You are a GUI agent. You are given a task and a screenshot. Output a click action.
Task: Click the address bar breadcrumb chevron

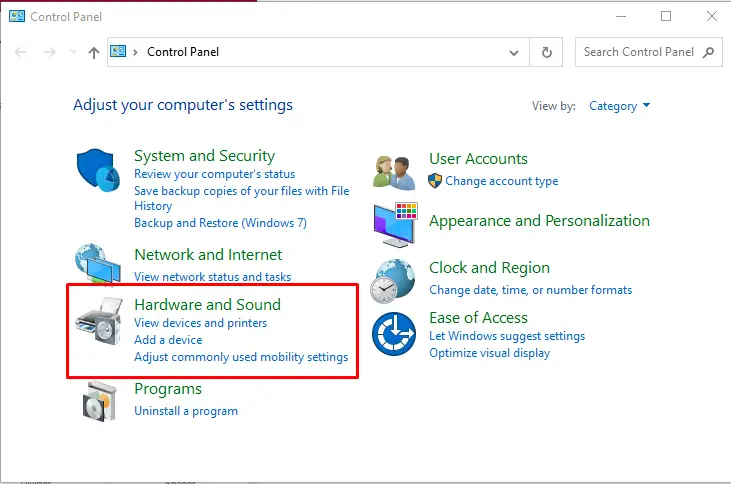136,52
